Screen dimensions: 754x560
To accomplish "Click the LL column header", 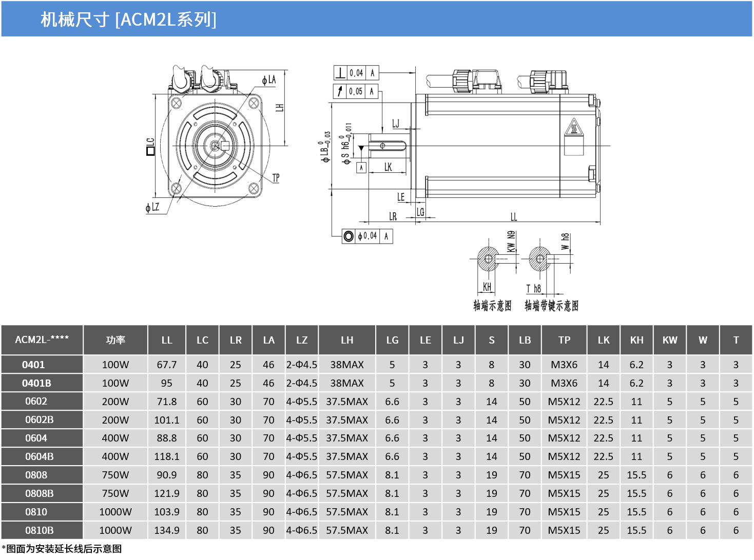I will click(167, 339).
